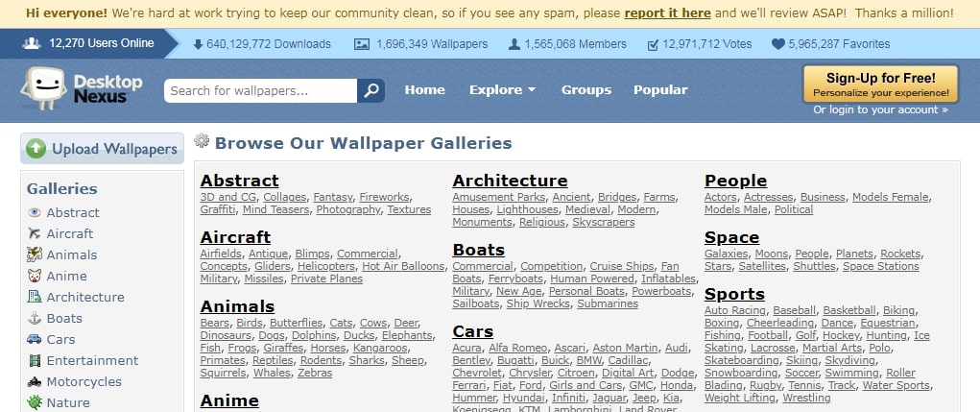Open the Architecture gallery heading link
The width and height of the screenshot is (980, 412).
coord(510,181)
